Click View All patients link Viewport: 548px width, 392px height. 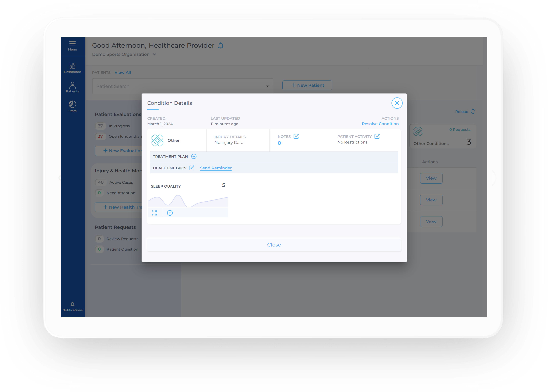coord(123,72)
